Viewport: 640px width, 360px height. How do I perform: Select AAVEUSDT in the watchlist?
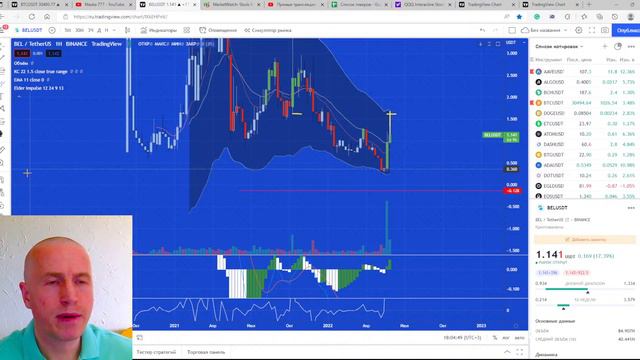point(584,71)
